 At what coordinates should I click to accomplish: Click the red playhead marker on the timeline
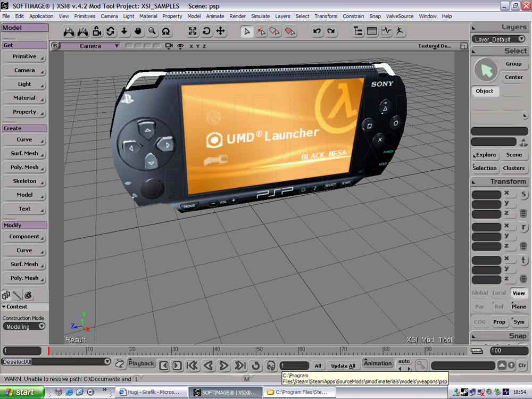click(x=48, y=351)
